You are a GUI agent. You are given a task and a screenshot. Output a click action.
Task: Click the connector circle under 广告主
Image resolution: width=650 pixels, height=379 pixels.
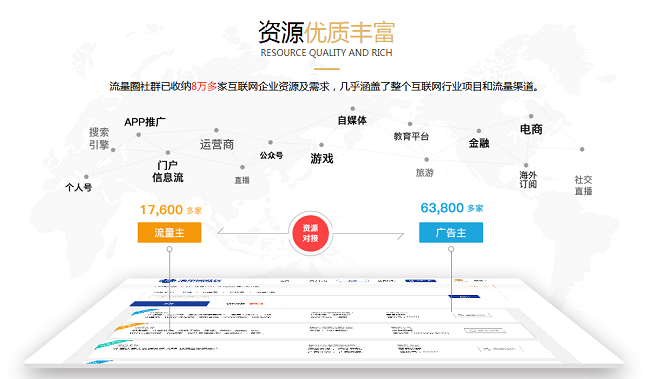(451, 249)
